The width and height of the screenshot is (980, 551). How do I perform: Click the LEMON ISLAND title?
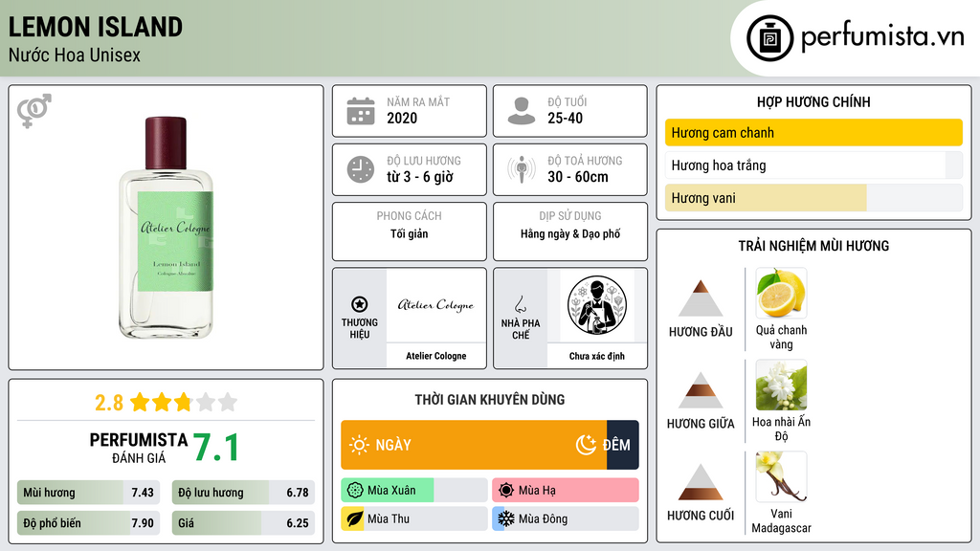(95, 27)
